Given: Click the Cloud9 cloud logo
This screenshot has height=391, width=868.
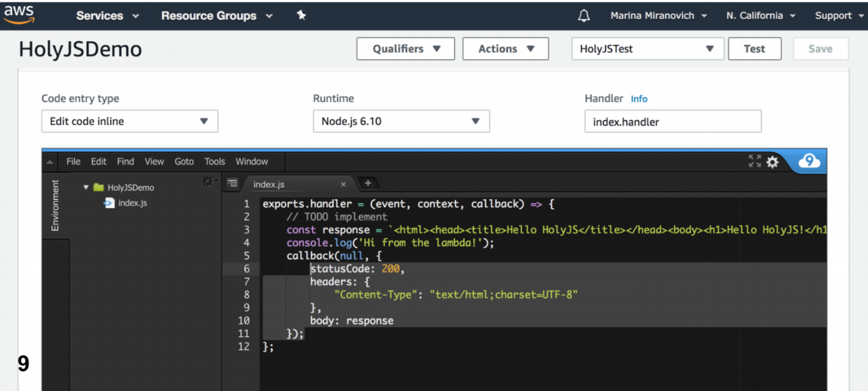Looking at the screenshot, I should (x=809, y=161).
